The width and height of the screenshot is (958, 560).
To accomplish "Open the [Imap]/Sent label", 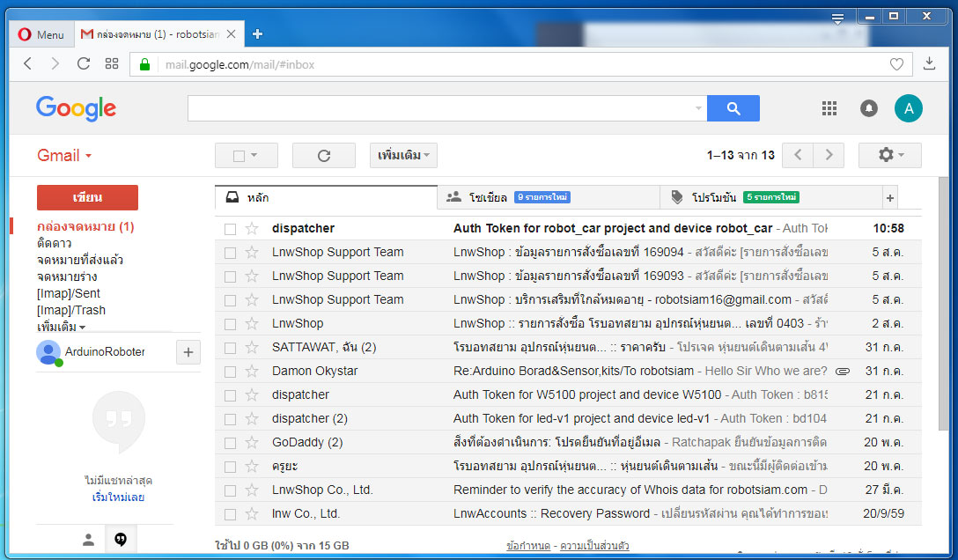I will [69, 294].
